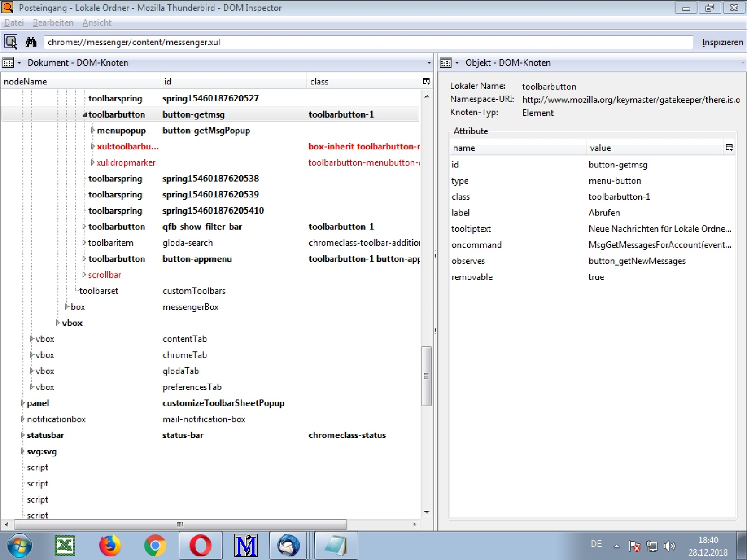Select the 'oncommand' attribute row
This screenshot has width=747, height=560.
592,245
